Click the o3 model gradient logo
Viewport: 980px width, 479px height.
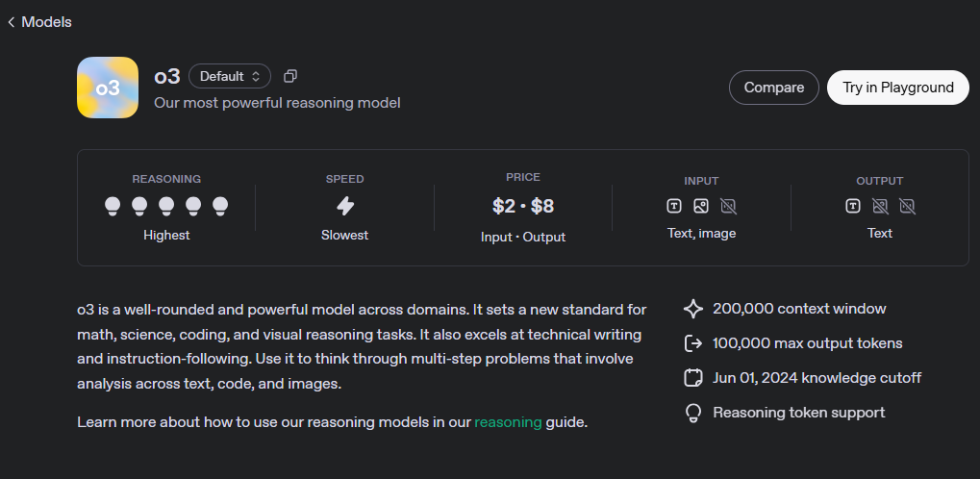coord(108,88)
